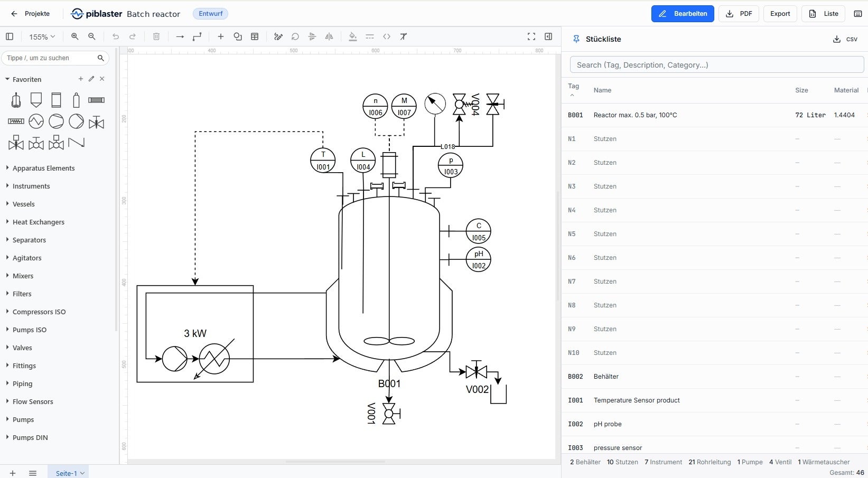Open the line style picker
Screen dimensions: 868x478
(x=370, y=36)
